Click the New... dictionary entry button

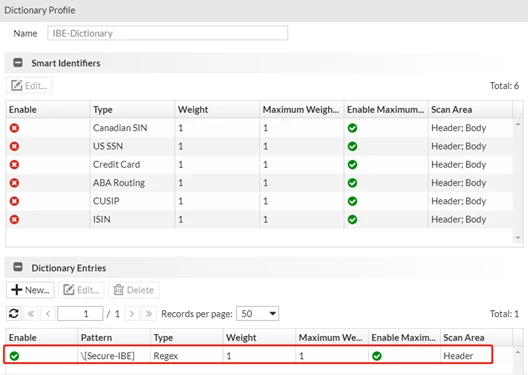click(x=30, y=290)
